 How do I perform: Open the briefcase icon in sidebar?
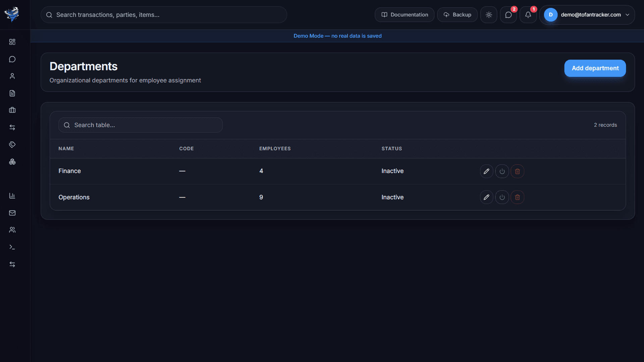[12, 110]
